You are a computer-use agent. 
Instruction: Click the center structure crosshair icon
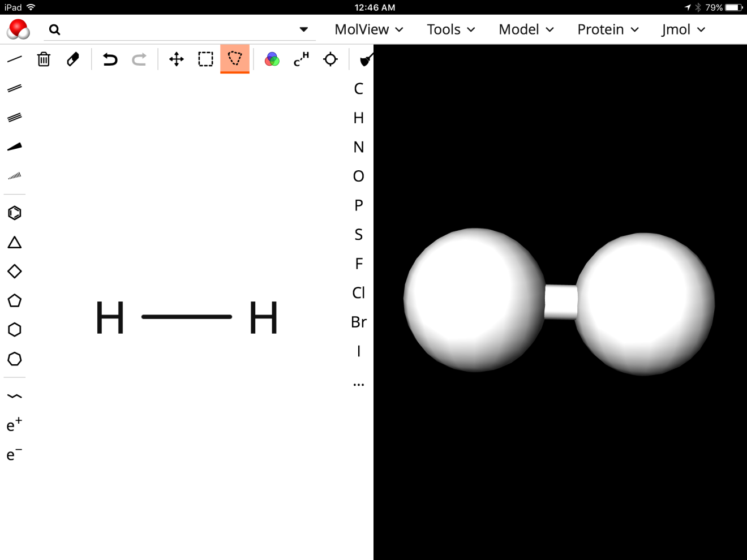click(330, 59)
